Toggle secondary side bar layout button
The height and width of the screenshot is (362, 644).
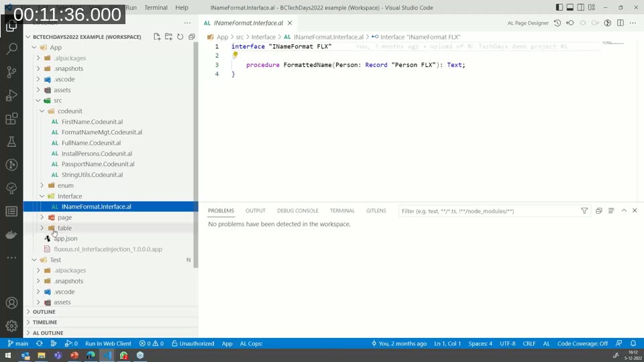click(x=581, y=7)
